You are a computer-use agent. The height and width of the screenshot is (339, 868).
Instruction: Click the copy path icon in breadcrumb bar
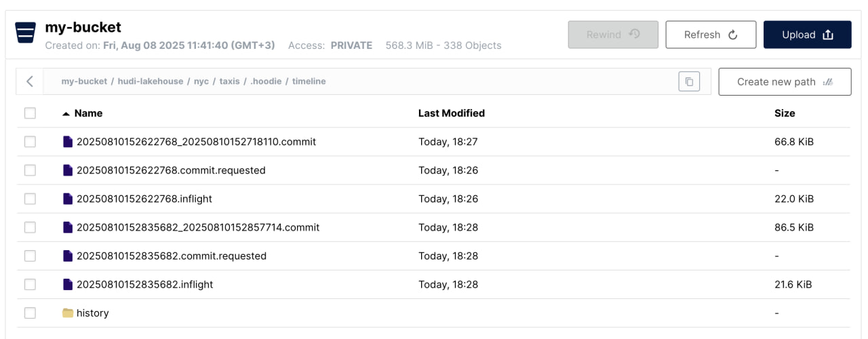click(x=689, y=81)
